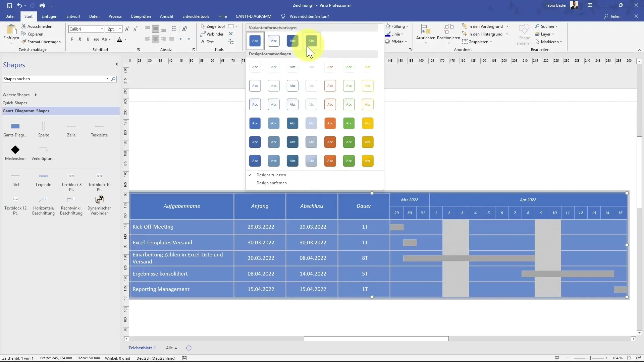Increase font size with the A-up icon
Viewport: 644px width, 362px height.
tap(127, 29)
